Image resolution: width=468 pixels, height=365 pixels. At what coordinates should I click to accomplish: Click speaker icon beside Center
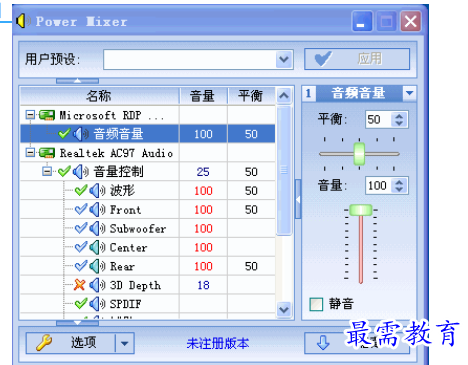(x=97, y=247)
